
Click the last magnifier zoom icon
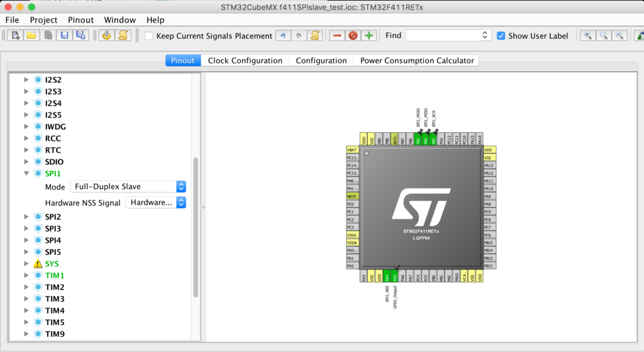point(619,36)
